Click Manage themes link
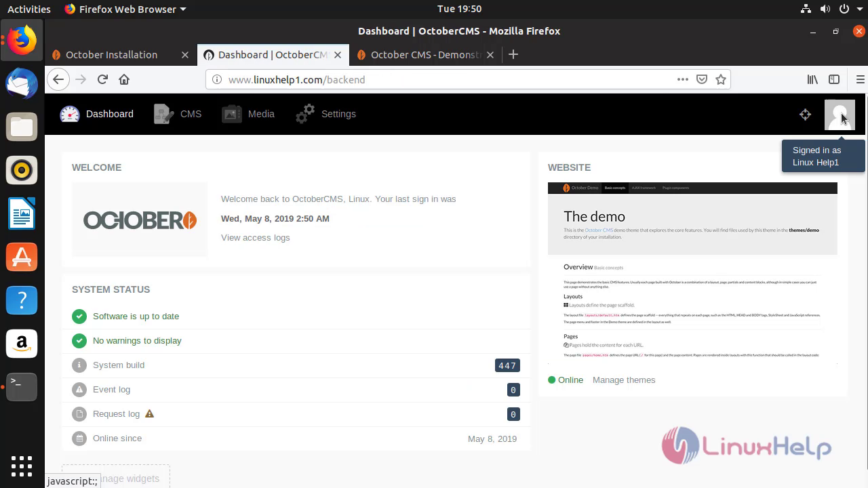 pos(624,380)
